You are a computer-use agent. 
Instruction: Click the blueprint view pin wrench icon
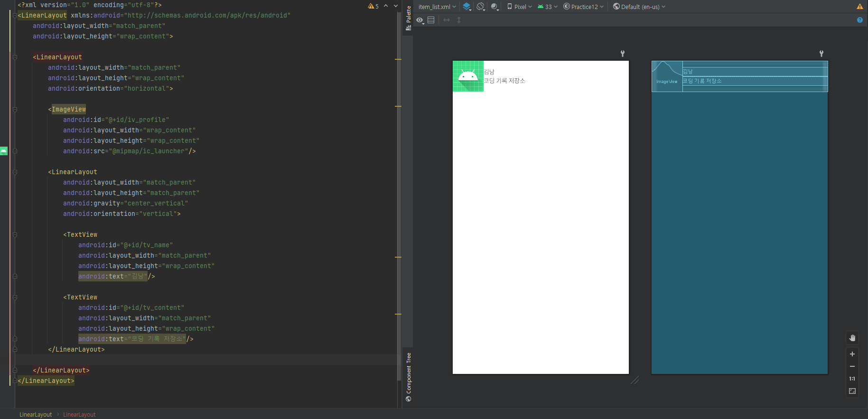pos(821,54)
